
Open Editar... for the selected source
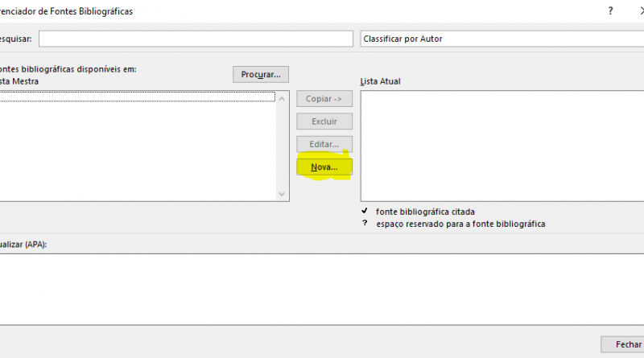[x=324, y=144]
